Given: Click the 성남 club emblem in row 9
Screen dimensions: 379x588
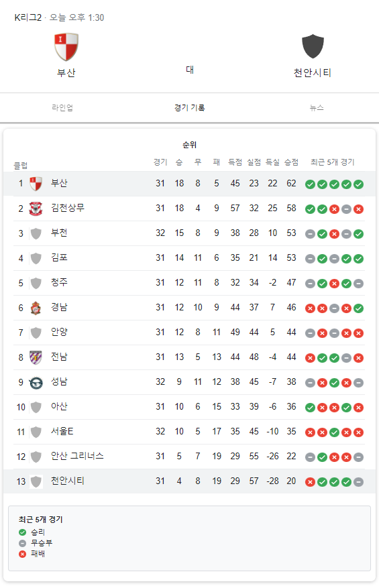Looking at the screenshot, I should (x=36, y=382).
